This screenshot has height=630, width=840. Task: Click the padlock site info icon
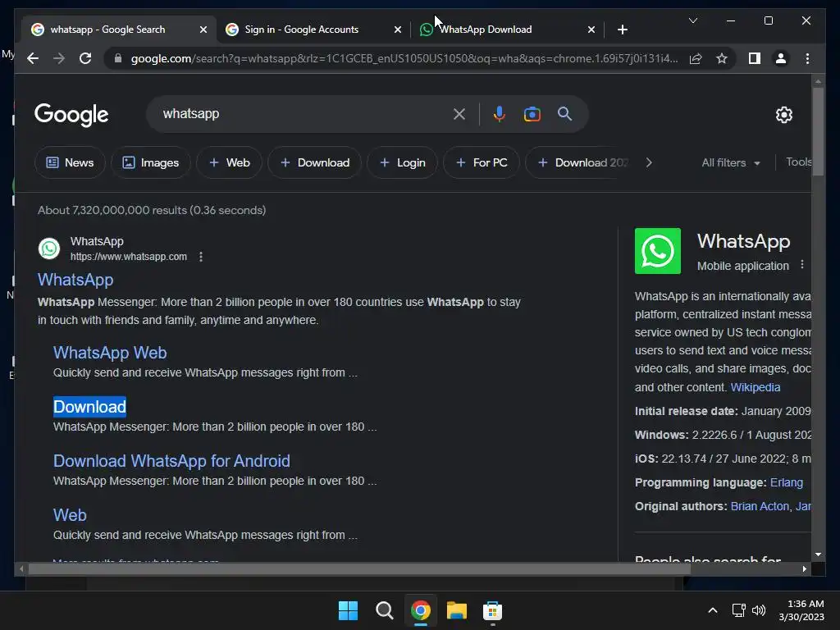(x=118, y=58)
